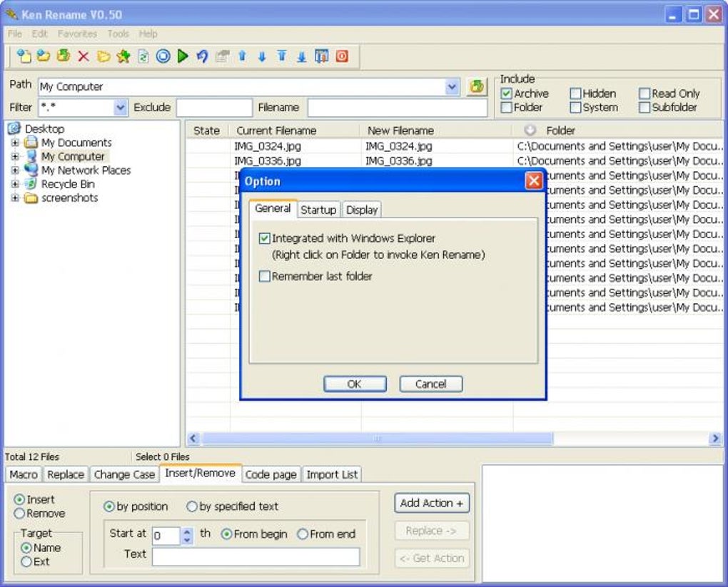728x587 pixels.
Task: Set Target to Ext
Action: tap(26, 562)
